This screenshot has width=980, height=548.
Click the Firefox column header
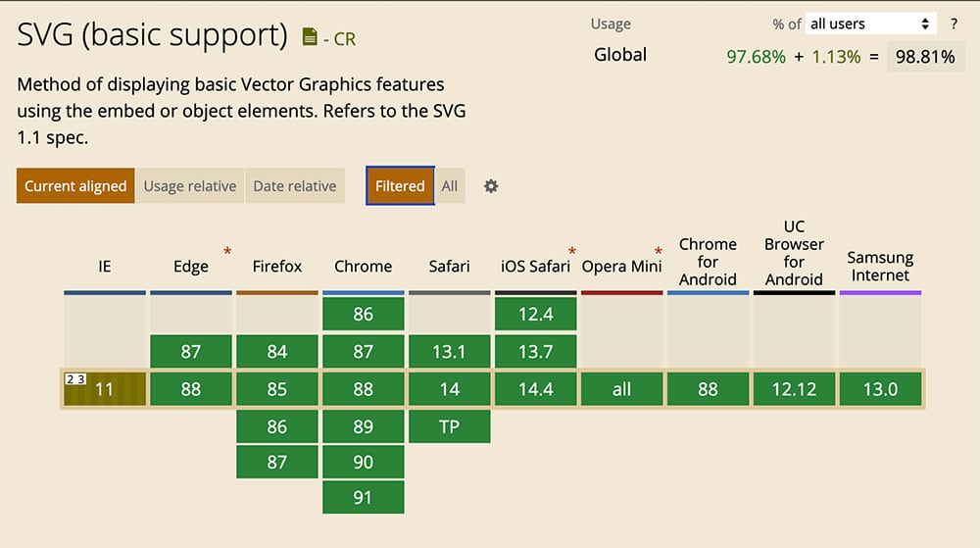coord(277,267)
